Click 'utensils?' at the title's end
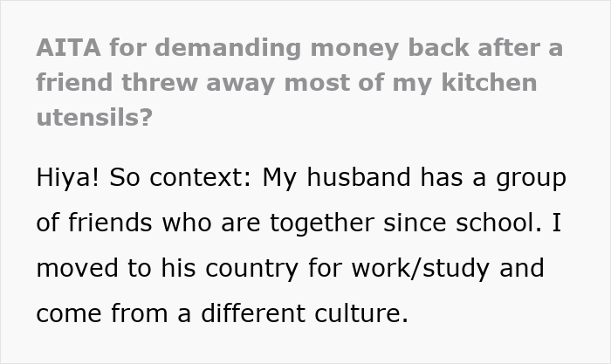Viewport: 611px width, 364px height. coord(94,117)
